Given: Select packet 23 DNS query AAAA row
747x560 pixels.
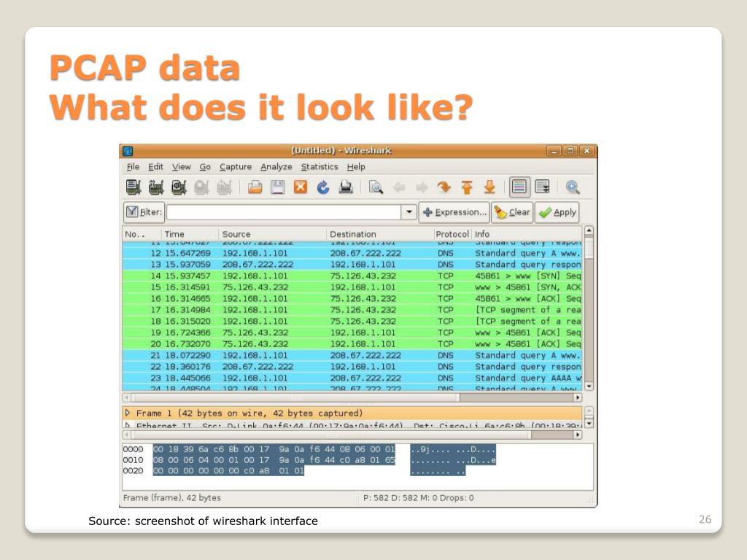Looking at the screenshot, I should (352, 378).
